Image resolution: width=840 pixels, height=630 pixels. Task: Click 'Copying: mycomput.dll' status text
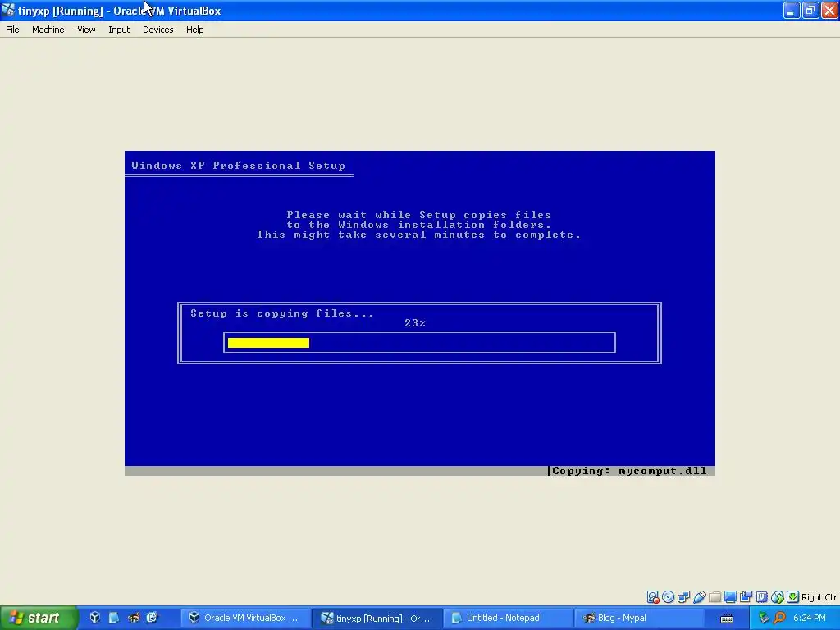[629, 471]
